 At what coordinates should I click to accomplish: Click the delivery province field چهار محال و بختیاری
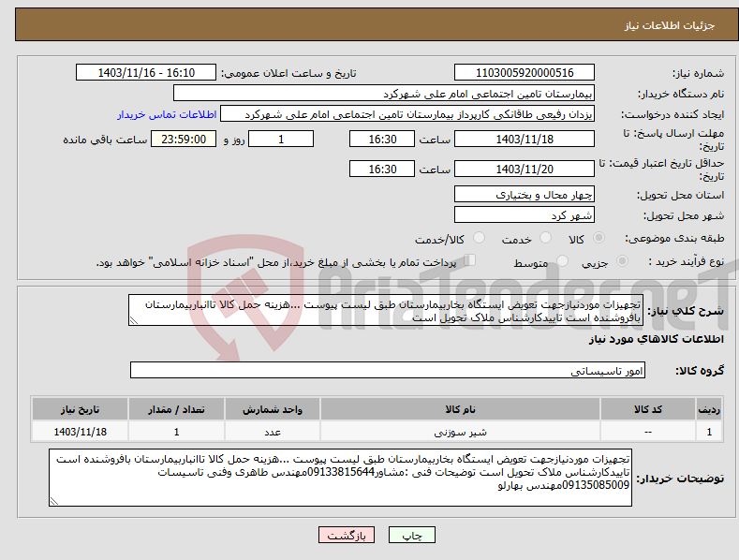[525, 194]
